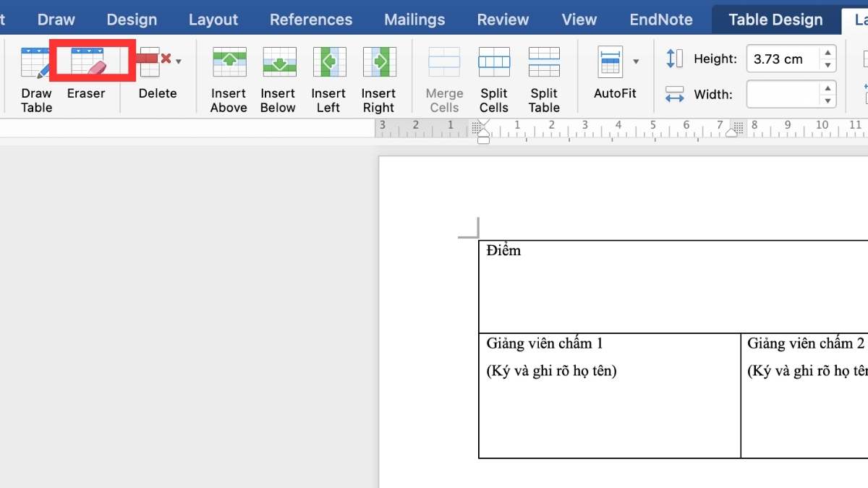868x488 pixels.
Task: Open the Mailings tab
Action: point(415,20)
